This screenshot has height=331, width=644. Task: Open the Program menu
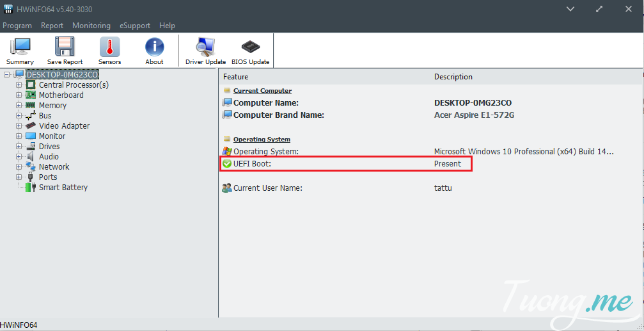(17, 26)
